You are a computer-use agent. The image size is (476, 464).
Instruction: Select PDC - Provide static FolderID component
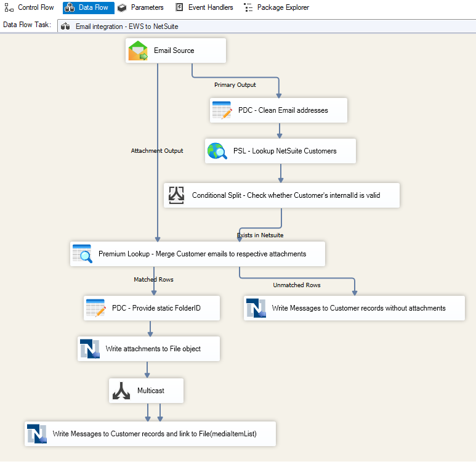151,308
